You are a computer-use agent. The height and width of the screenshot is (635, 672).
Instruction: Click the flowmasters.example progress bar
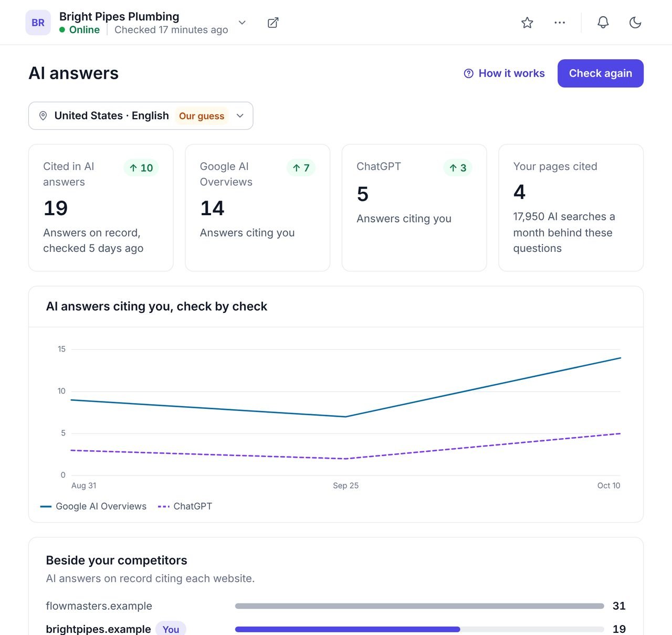[419, 606]
